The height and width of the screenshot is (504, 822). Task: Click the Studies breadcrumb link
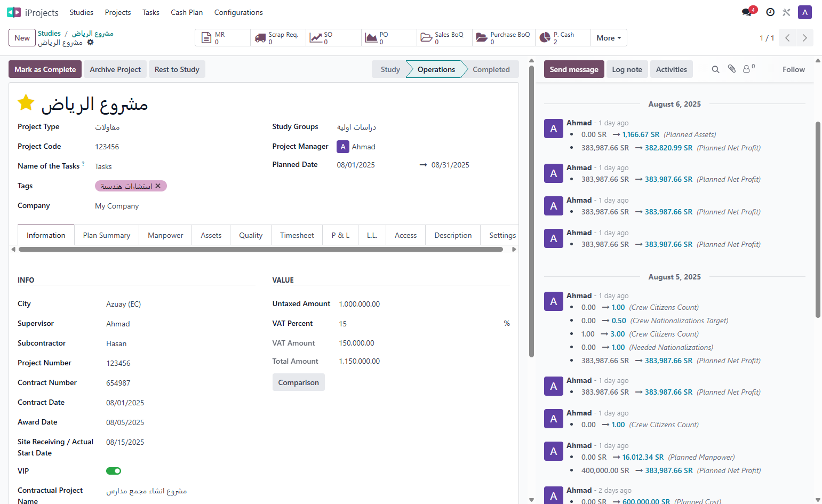[x=49, y=33]
